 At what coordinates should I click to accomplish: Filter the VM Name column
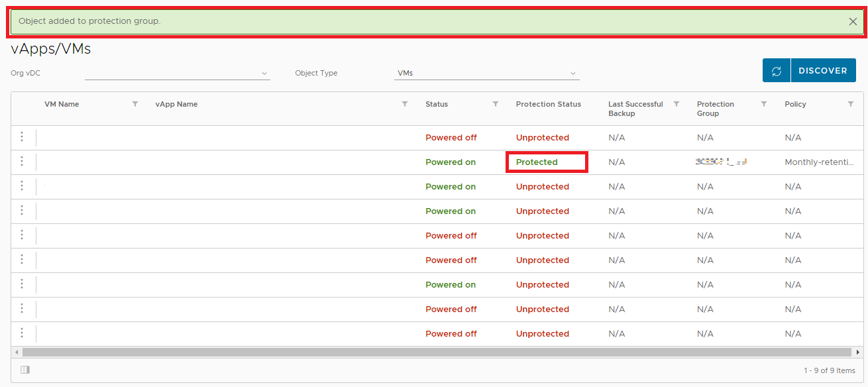135,104
